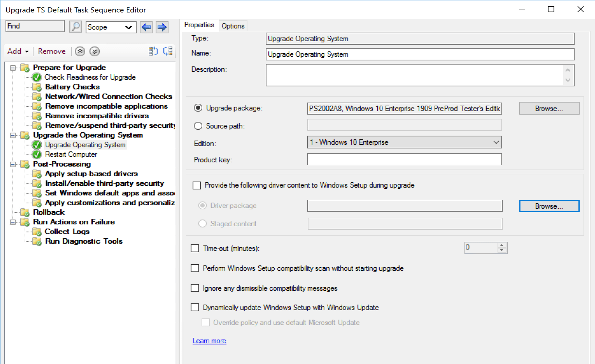This screenshot has height=364, width=595.
Task: Check Dynamically update Windows Setup with Windows Update
Action: 195,307
